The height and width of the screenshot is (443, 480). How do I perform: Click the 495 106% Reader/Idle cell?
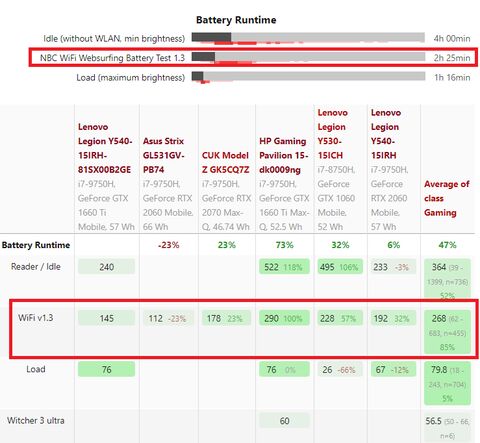tap(340, 267)
